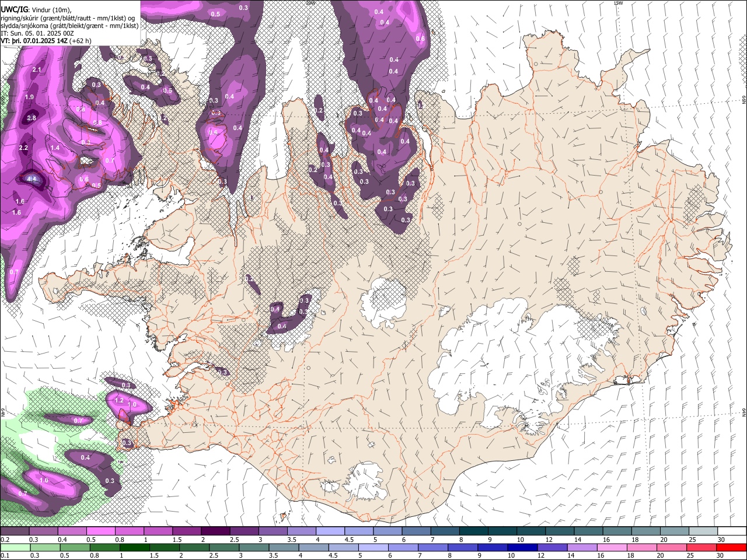Click the '(+62 h)' forecast offset
This screenshot has width=747, height=560.
[x=80, y=41]
